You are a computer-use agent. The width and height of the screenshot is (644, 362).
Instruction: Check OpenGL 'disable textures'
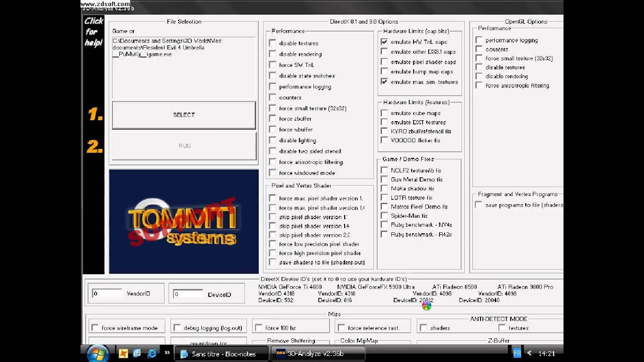tap(478, 67)
